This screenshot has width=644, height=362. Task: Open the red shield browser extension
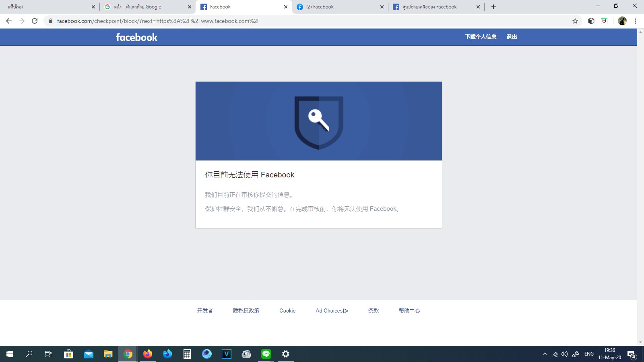click(x=604, y=21)
